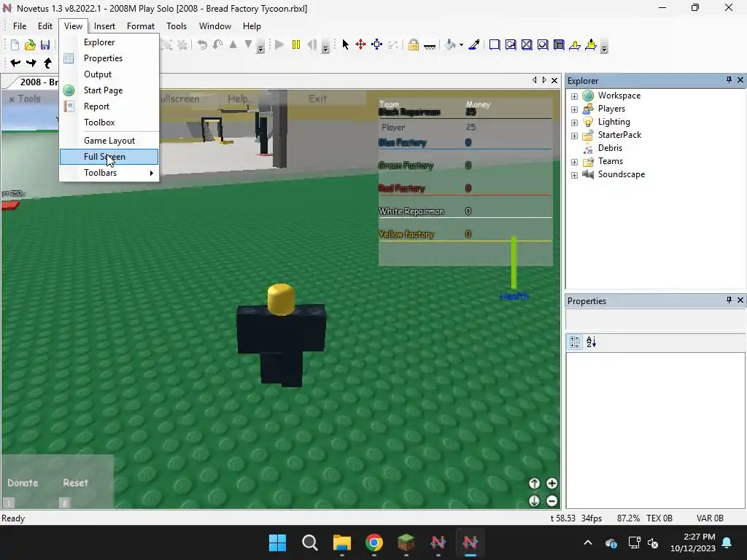The image size is (747, 560).
Task: Open the Toolbars submenu
Action: point(109,173)
